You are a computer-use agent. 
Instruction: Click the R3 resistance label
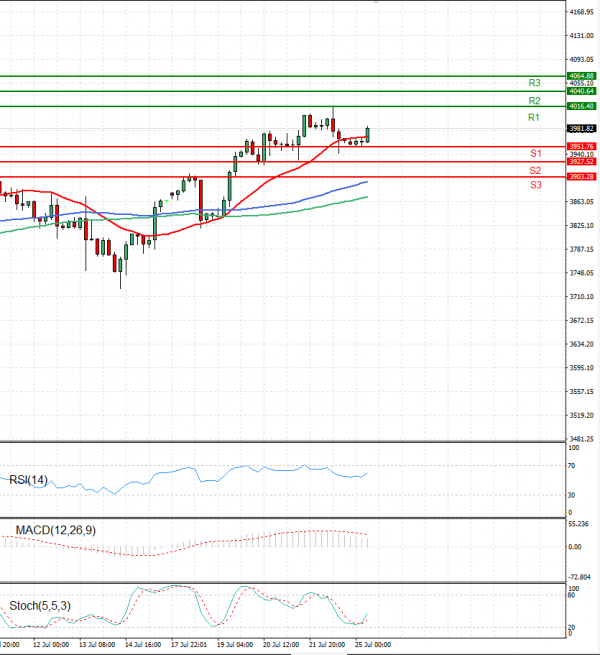point(534,83)
